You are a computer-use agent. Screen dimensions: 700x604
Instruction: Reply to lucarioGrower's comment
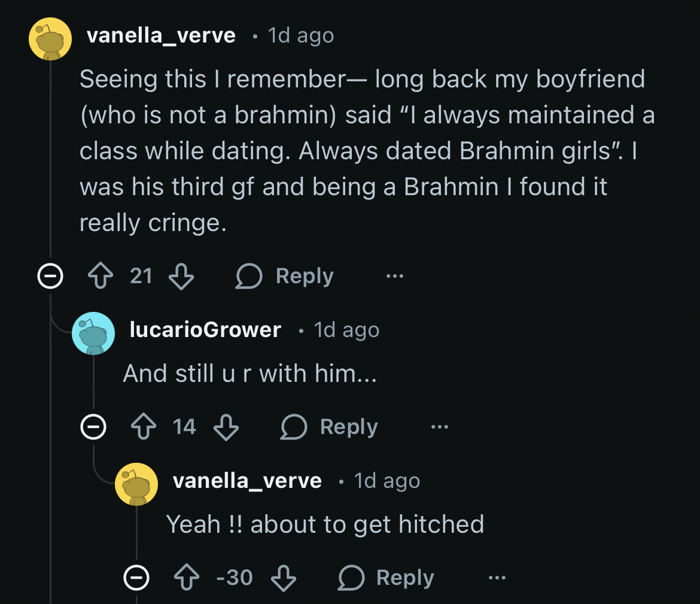pos(330,427)
